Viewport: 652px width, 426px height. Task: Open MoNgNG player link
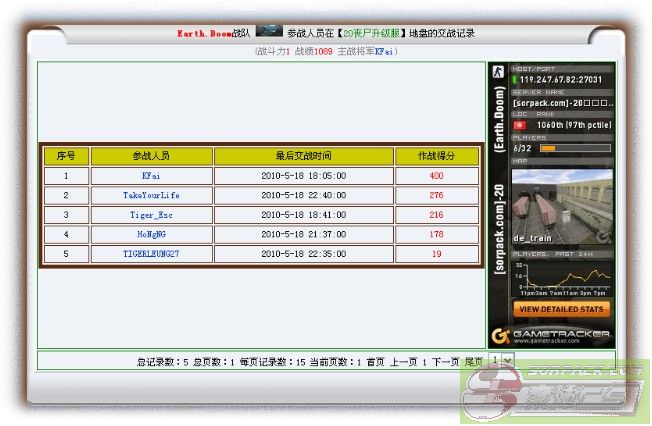point(151,234)
